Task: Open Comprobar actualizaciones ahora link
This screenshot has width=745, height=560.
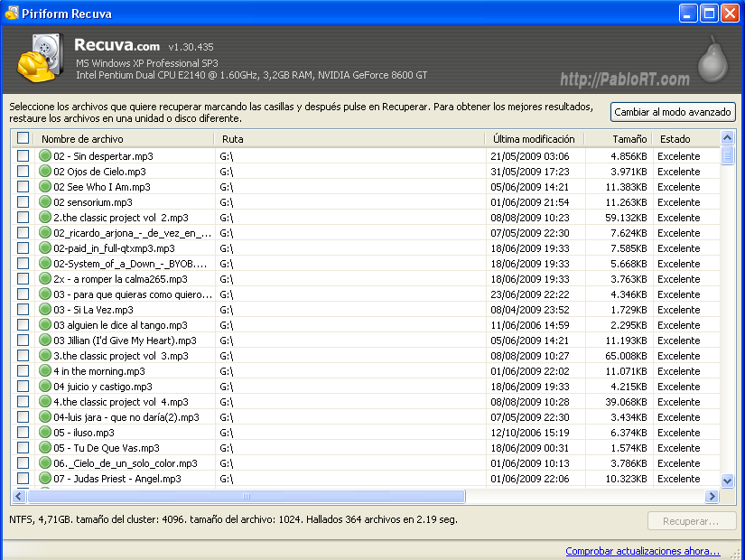Action: [642, 551]
